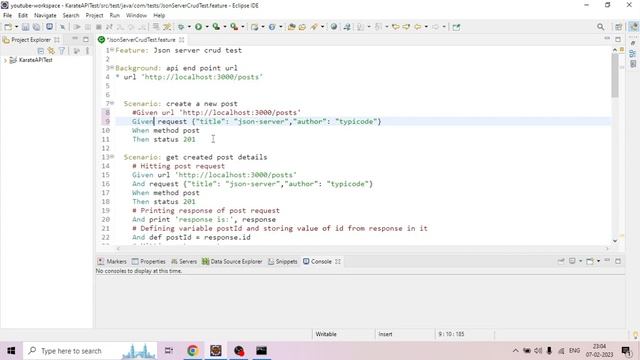Image resolution: width=640 pixels, height=360 pixels.
Task: Click the Open Console icon in Console view
Action: 590,261
